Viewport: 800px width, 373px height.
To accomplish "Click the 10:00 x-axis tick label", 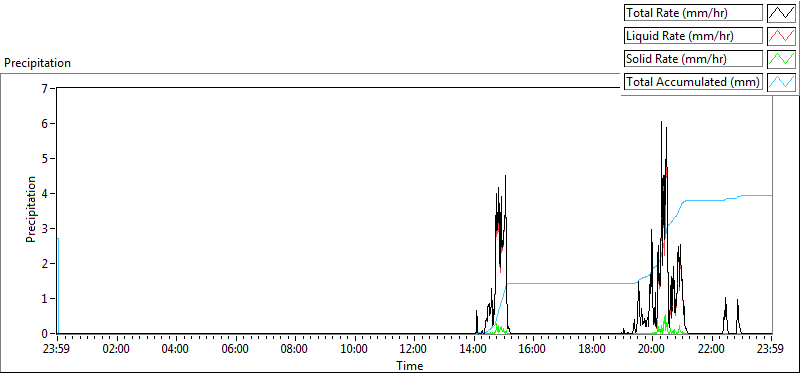I will (354, 350).
